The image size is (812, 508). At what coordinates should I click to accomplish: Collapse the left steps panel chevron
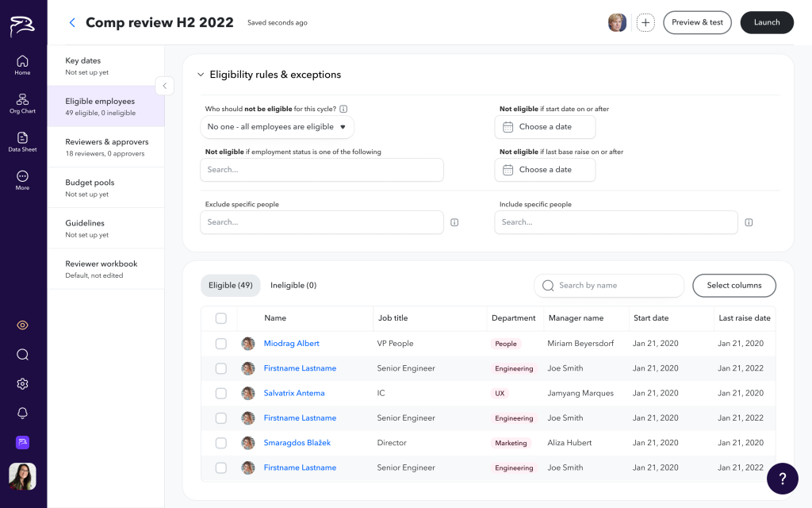(x=164, y=86)
